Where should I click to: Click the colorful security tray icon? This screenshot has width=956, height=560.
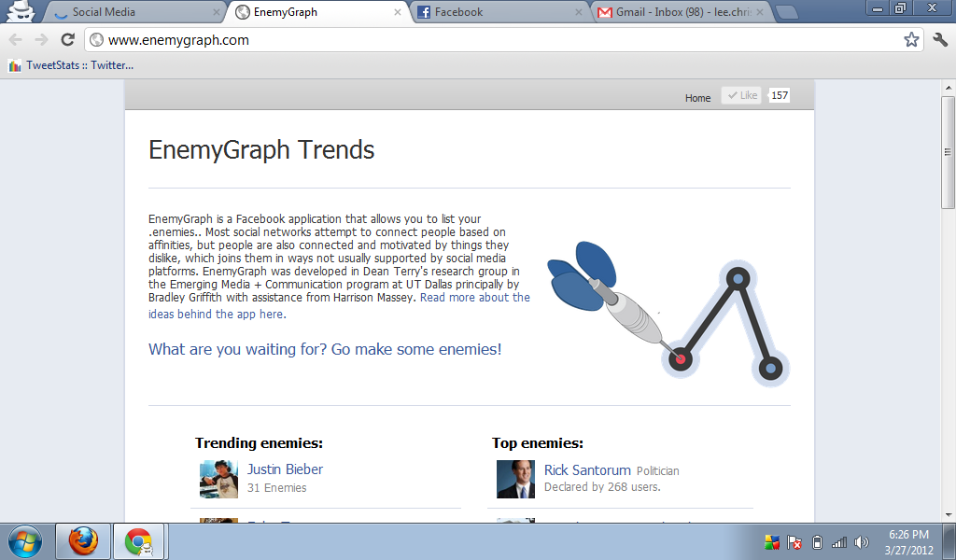coord(772,541)
